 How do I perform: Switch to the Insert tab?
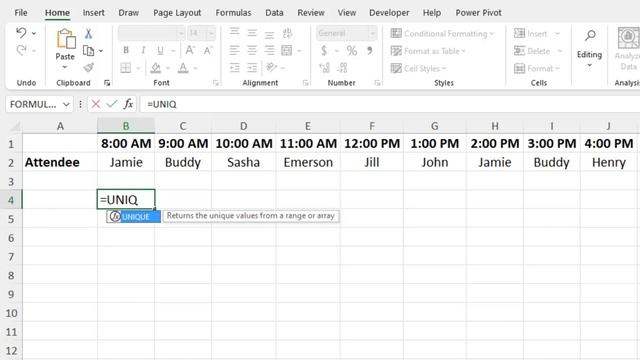tap(93, 13)
